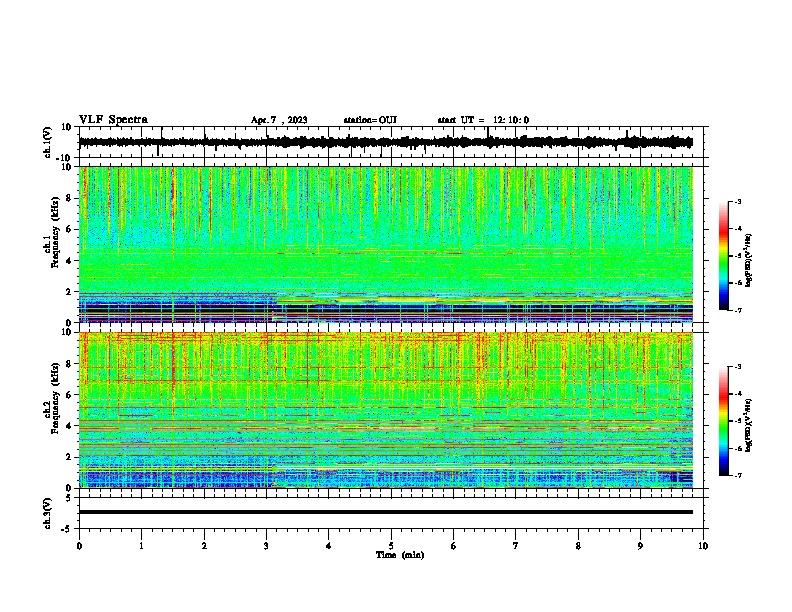Click ch.2 colorbar label "-7"

coord(737,475)
